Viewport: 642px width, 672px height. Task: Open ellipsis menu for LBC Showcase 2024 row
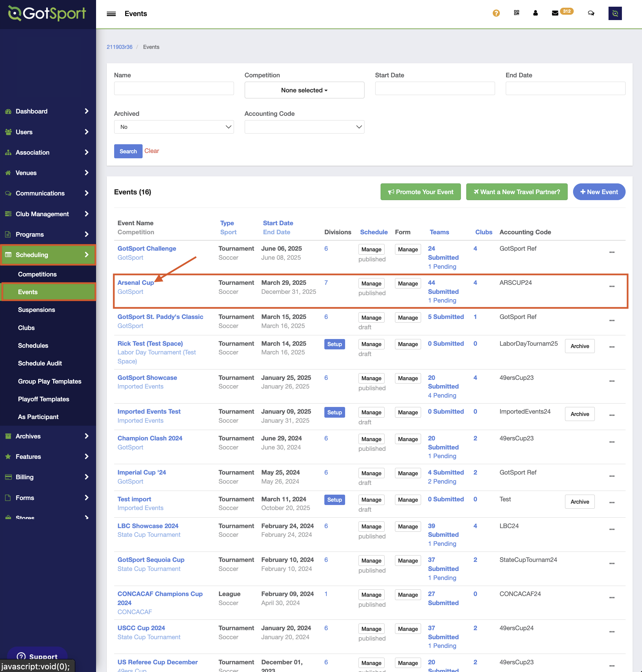(612, 530)
